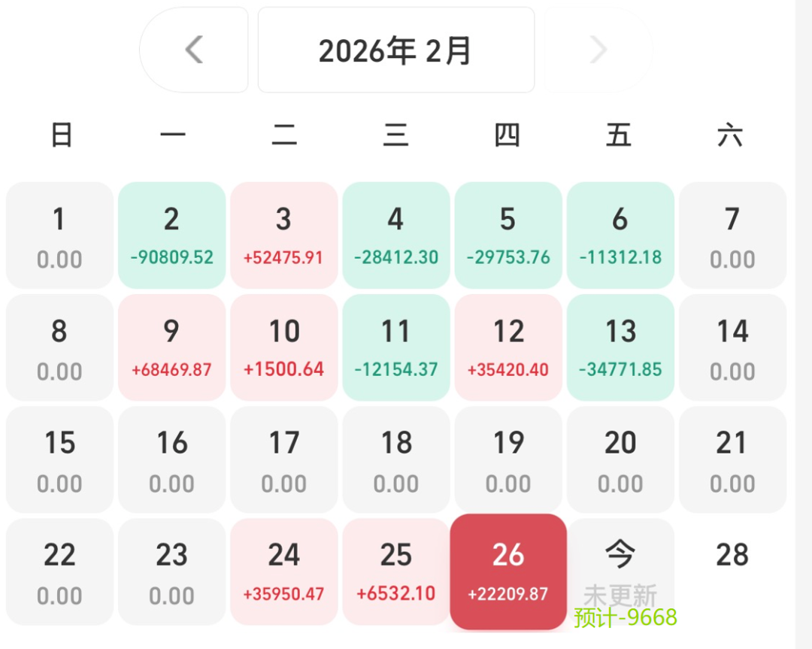Pick day 17 on the calendar
Viewport: 812px width, 649px height.
click(283, 460)
